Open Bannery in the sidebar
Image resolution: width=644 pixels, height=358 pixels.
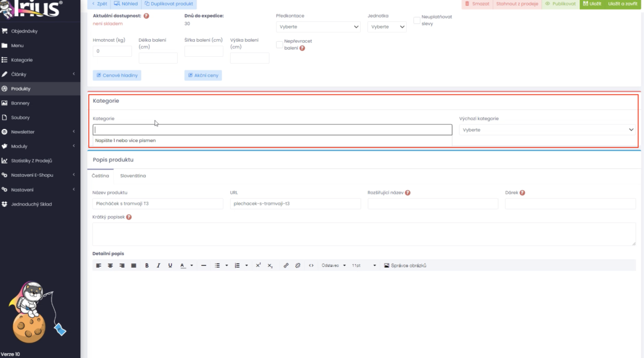click(x=20, y=103)
